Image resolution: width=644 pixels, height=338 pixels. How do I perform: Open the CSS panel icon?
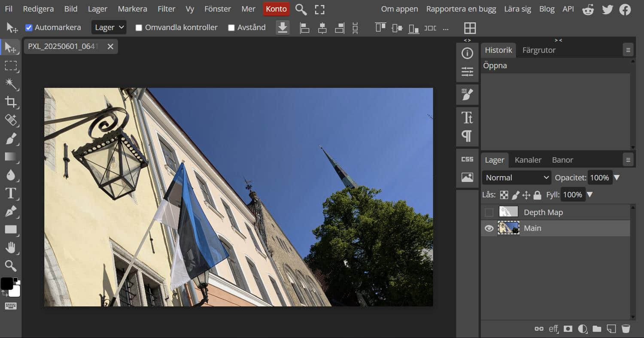pyautogui.click(x=467, y=159)
